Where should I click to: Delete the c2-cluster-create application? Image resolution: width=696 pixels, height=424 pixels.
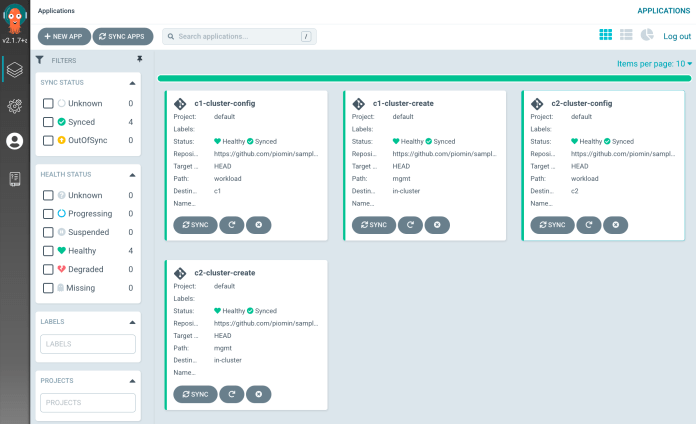pyautogui.click(x=258, y=394)
